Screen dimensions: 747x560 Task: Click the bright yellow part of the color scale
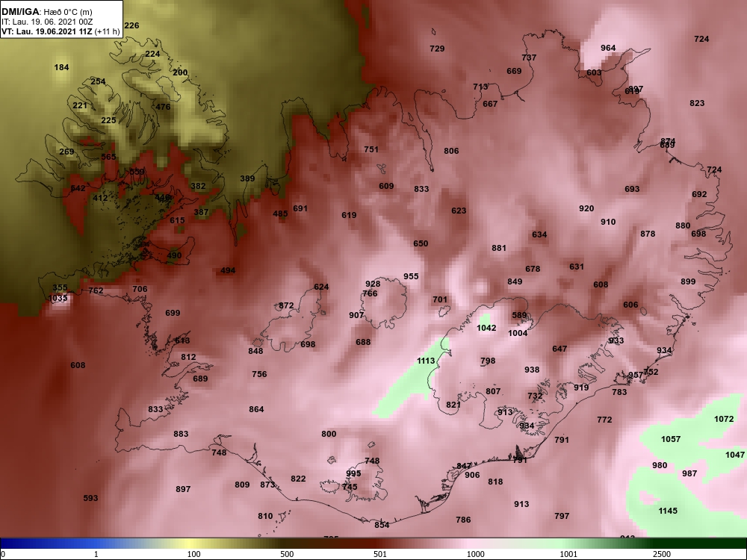click(188, 544)
